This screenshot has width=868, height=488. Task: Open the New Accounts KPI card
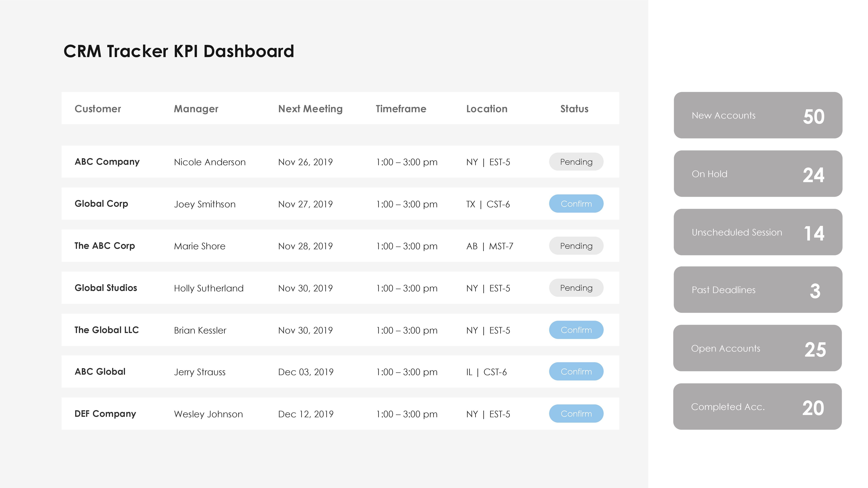tap(758, 115)
